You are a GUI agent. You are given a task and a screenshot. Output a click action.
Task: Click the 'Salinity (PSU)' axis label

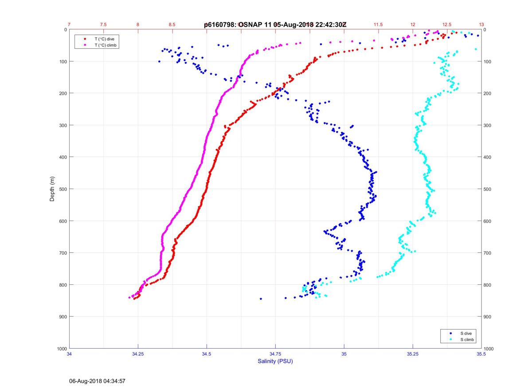(x=275, y=361)
